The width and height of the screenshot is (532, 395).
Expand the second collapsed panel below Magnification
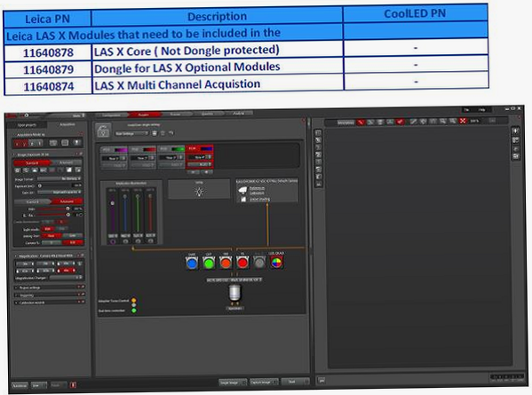click(x=49, y=295)
